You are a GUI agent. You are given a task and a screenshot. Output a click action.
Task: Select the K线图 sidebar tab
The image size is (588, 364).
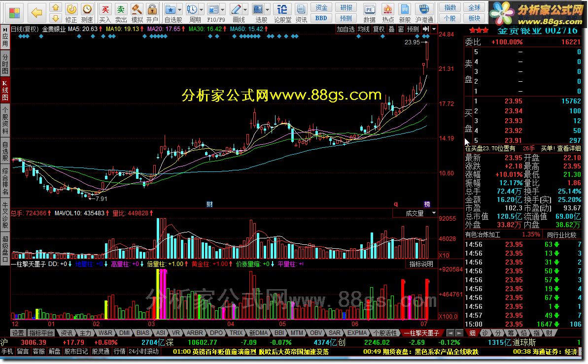pyautogui.click(x=5, y=90)
